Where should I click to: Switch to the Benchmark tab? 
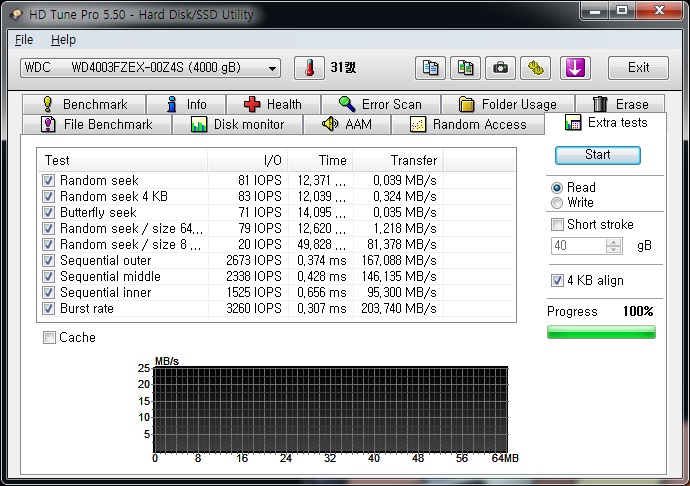84,104
